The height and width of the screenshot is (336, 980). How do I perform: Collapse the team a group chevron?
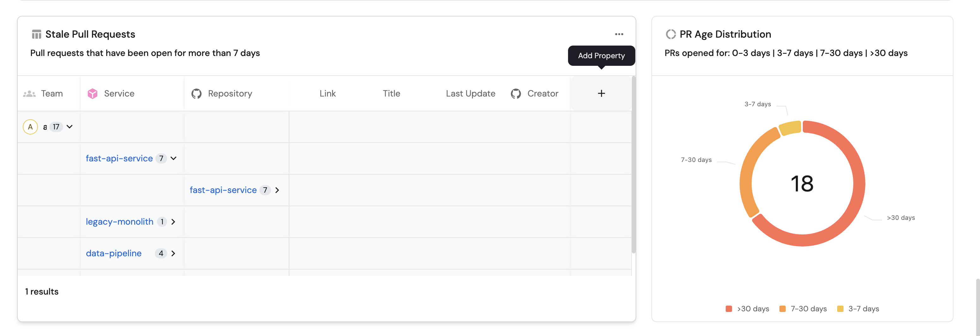[70, 127]
